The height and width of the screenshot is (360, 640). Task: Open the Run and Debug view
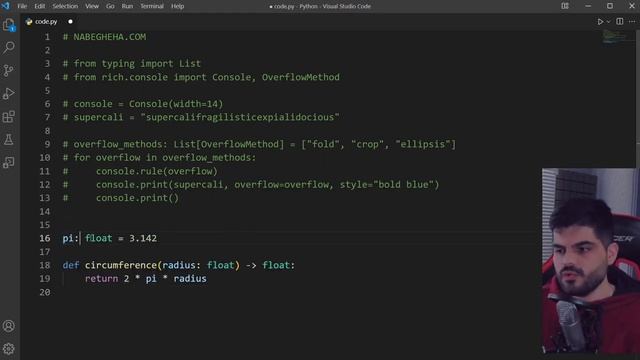tap(9, 93)
